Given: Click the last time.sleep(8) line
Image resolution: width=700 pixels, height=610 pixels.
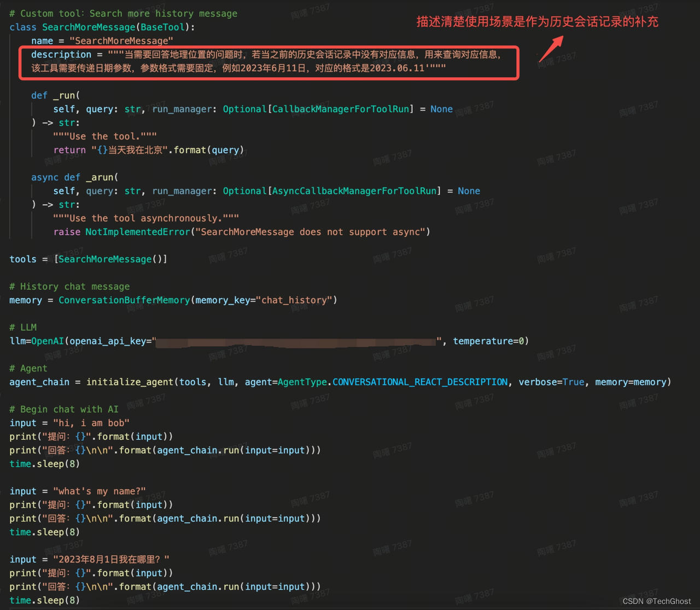Looking at the screenshot, I should click(x=45, y=600).
